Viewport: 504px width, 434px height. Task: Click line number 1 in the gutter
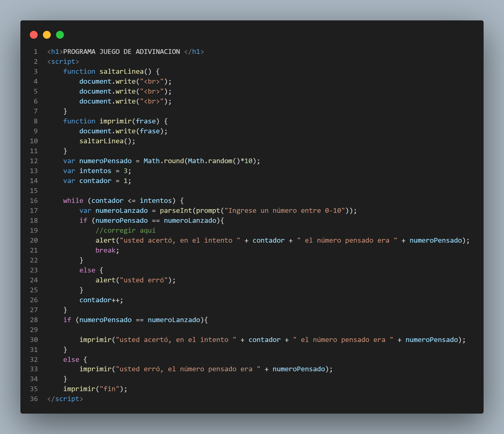(36, 52)
